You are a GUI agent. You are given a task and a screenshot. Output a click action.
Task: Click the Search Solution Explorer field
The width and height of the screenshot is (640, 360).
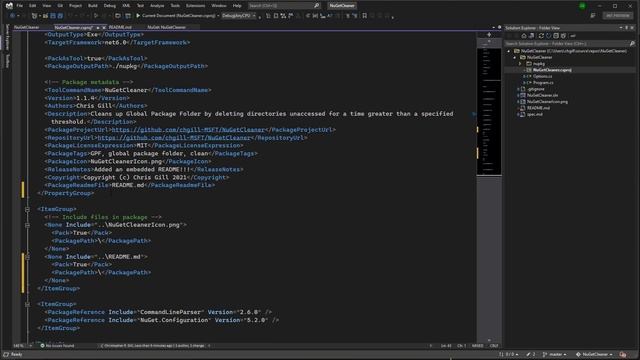tap(570, 43)
